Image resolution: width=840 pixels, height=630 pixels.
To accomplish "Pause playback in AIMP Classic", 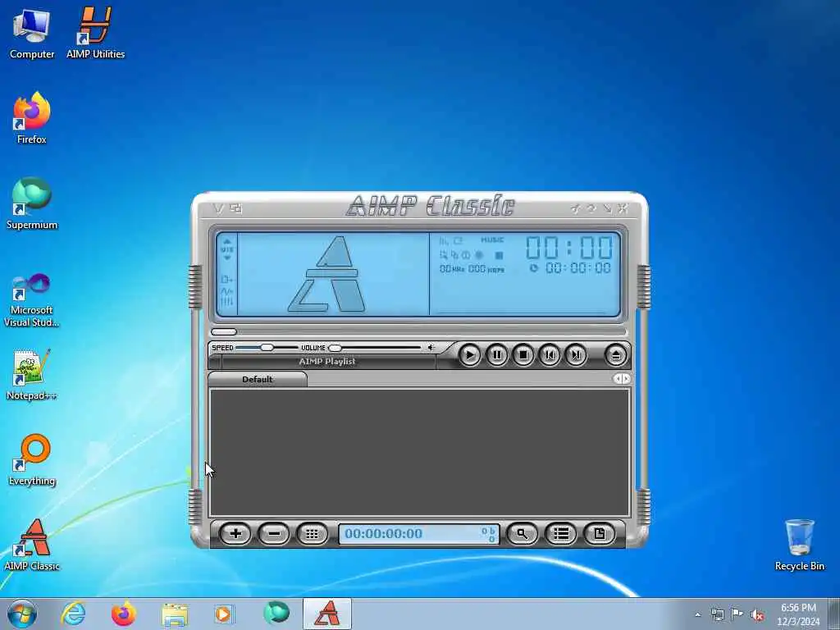I will click(496, 354).
